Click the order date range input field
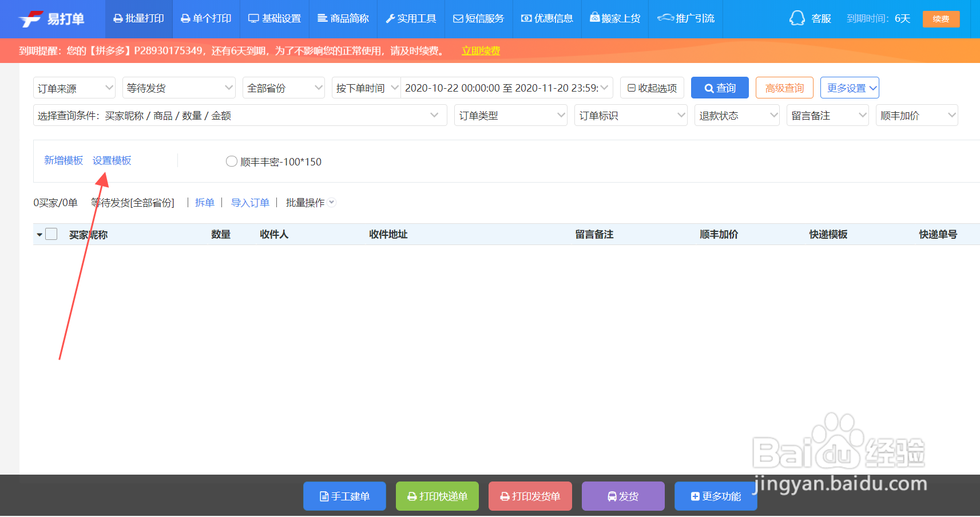 point(506,88)
